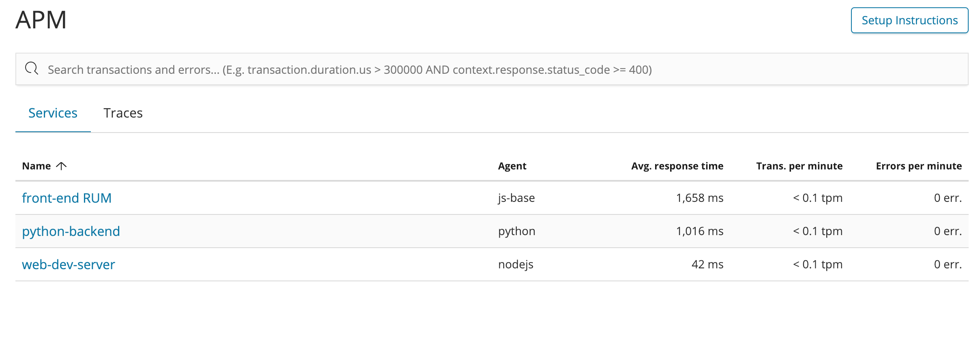Click the 1,658 ms response time value
Screen dimensions: 980x347
pos(699,198)
